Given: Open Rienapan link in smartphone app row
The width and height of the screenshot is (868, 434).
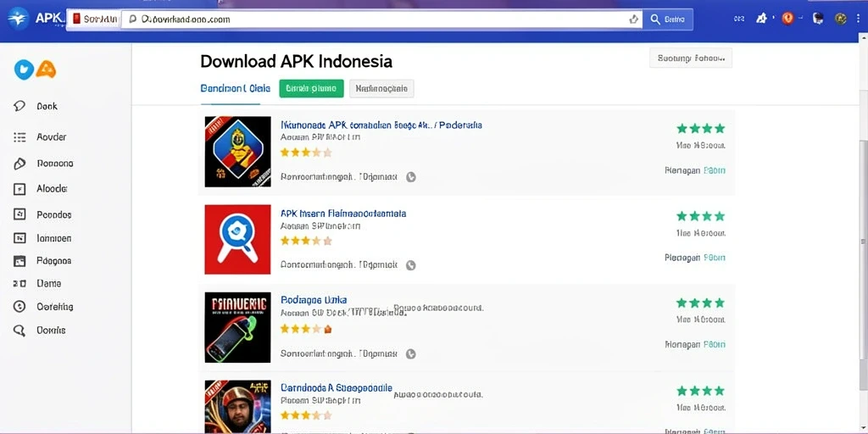Looking at the screenshot, I should coord(695,344).
